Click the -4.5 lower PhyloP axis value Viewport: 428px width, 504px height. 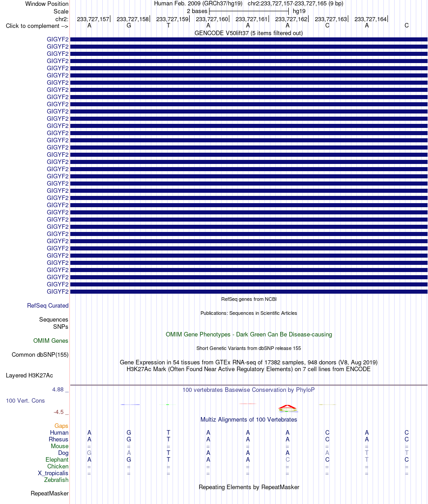(59, 412)
